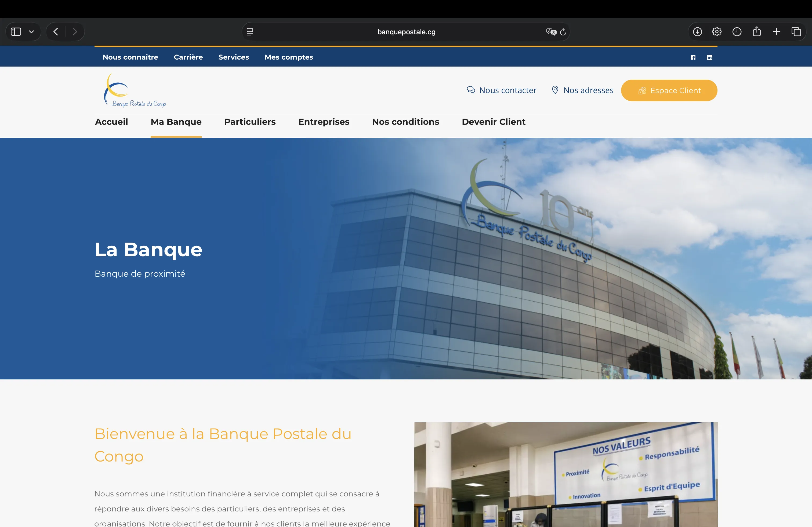Viewport: 812px width, 527px height.
Task: Show the tab overview grid icon
Action: pyautogui.click(x=796, y=31)
